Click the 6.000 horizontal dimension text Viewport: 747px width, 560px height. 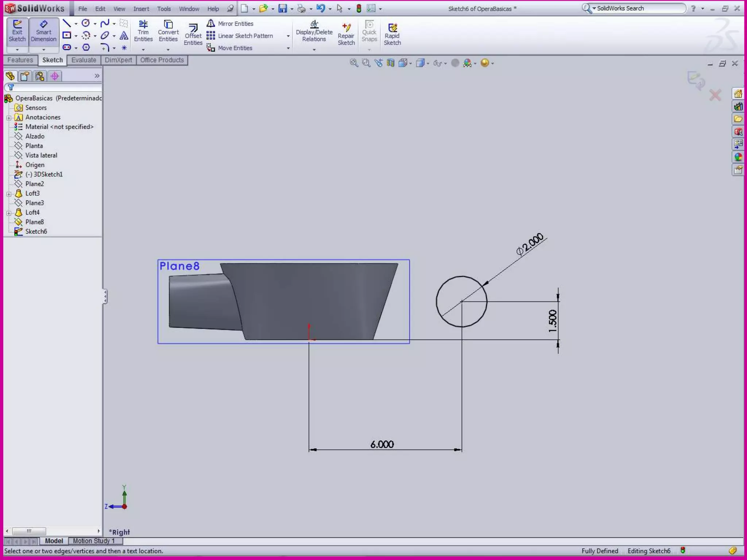[382, 444]
